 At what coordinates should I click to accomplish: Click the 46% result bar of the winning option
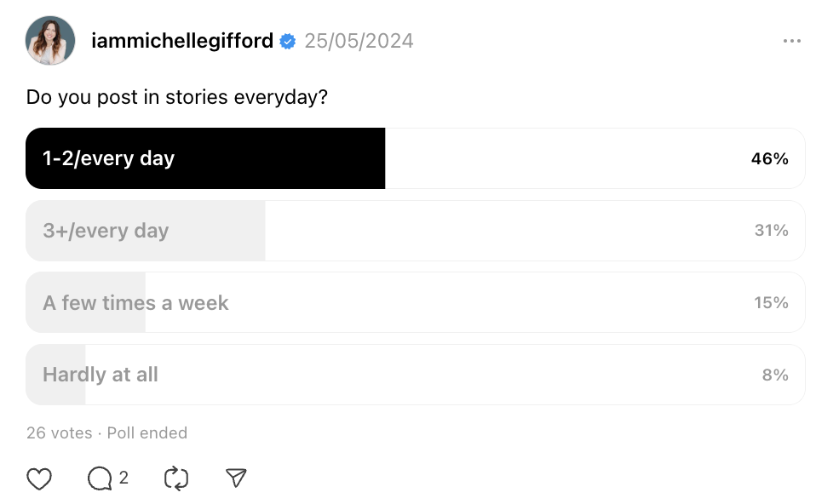point(769,158)
